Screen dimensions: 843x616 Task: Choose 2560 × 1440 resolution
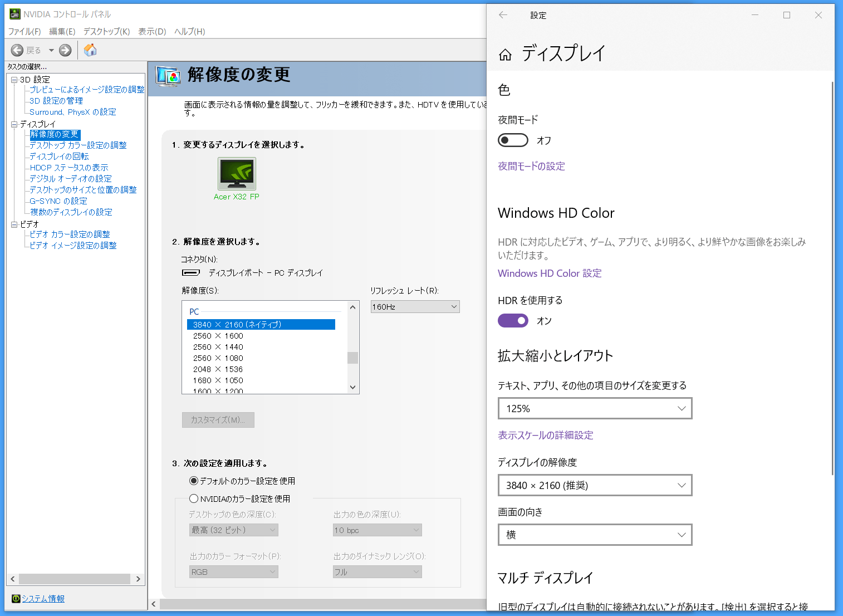pyautogui.click(x=218, y=347)
